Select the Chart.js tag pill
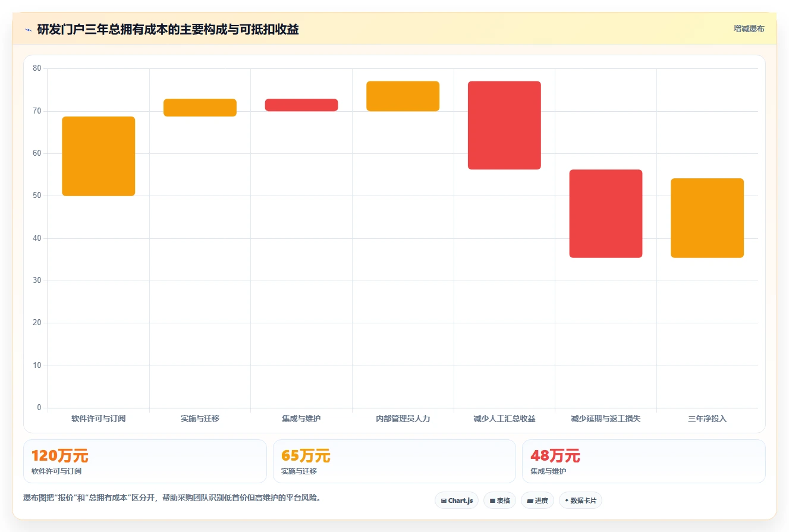This screenshot has width=789, height=532. 457,500
